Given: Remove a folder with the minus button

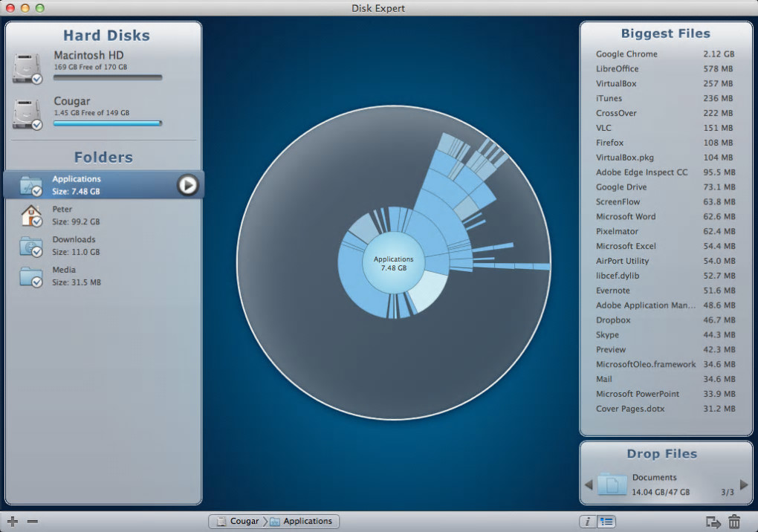Looking at the screenshot, I should tap(33, 522).
